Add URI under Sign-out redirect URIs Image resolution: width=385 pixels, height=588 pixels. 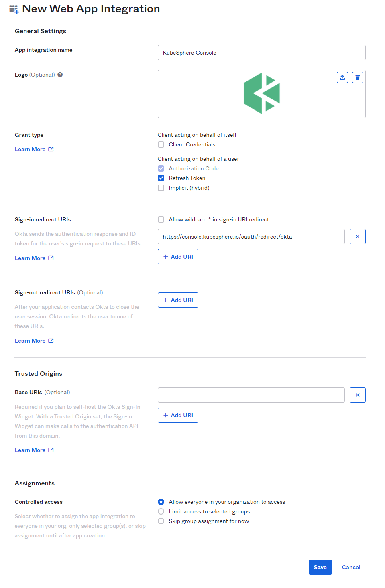coord(178,300)
